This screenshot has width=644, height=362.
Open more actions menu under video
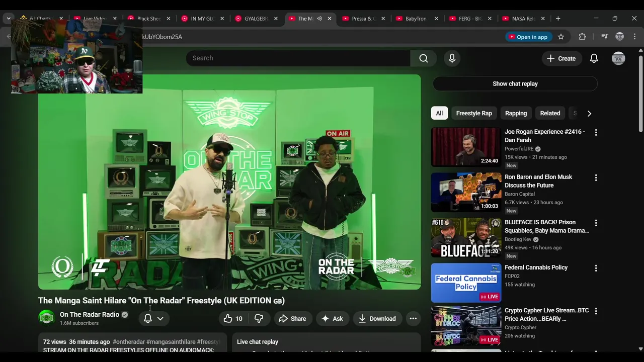click(413, 319)
